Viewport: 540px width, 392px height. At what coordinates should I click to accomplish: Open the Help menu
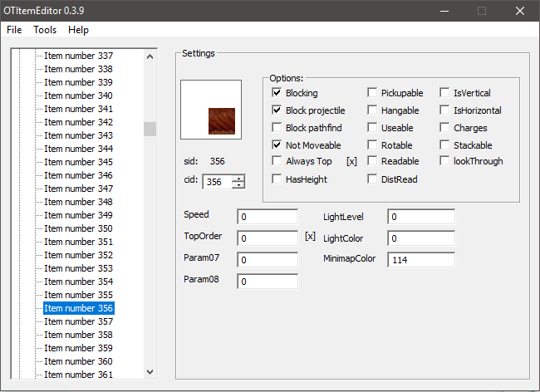point(78,30)
